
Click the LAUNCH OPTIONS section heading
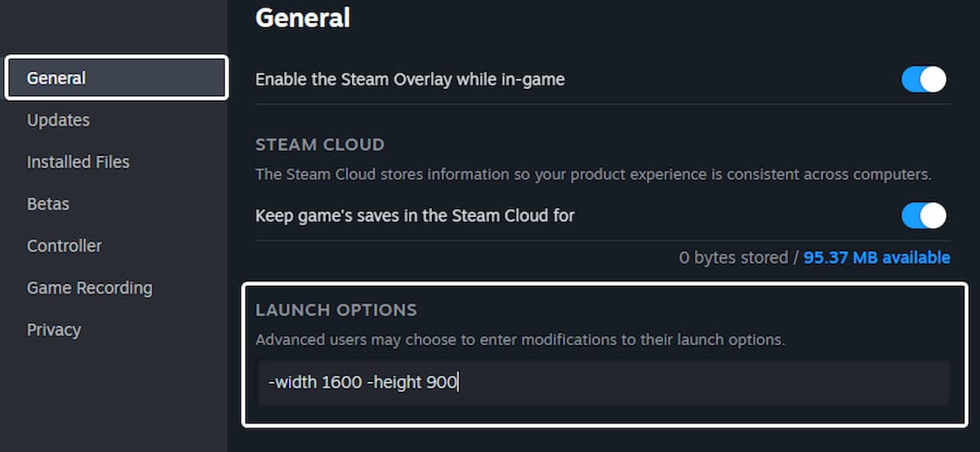tap(336, 310)
